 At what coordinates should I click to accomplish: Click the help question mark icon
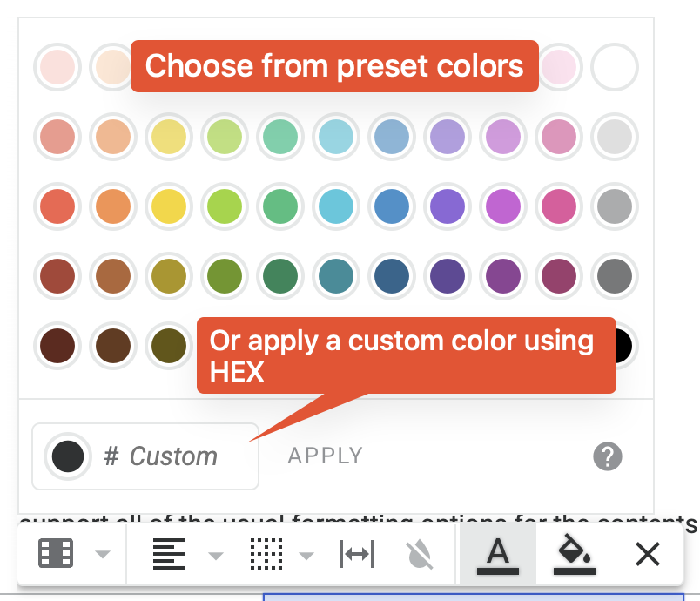coord(608,456)
